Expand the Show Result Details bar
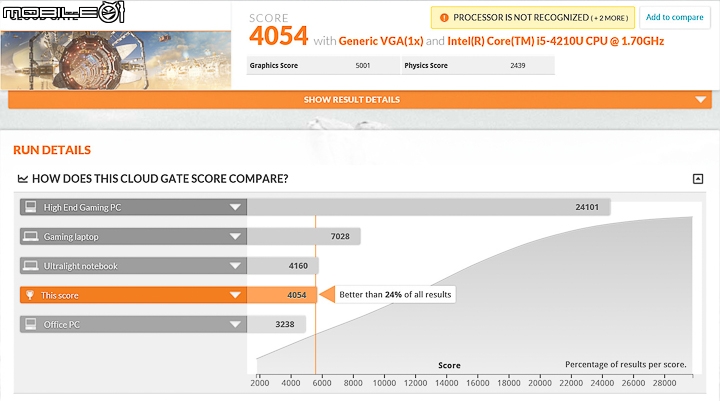 click(x=360, y=100)
